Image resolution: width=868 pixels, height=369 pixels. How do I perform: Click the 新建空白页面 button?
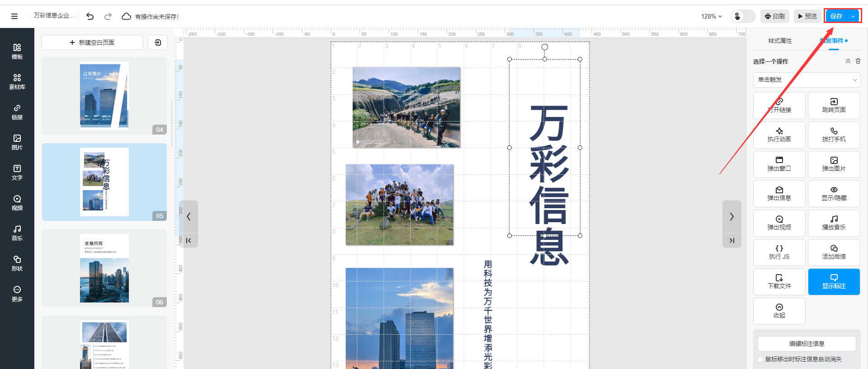92,42
